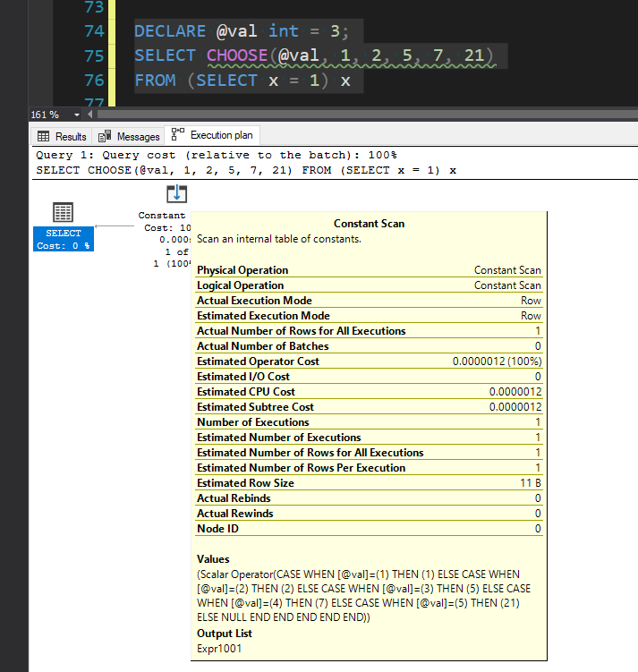Click the 'Actual Rewinds' row
Image resolution: width=638 pixels, height=672 pixels.
click(369, 514)
